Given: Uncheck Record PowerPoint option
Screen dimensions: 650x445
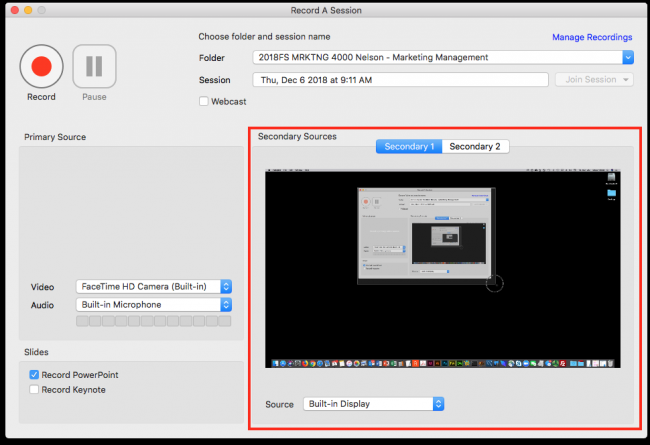Looking at the screenshot, I should point(35,375).
